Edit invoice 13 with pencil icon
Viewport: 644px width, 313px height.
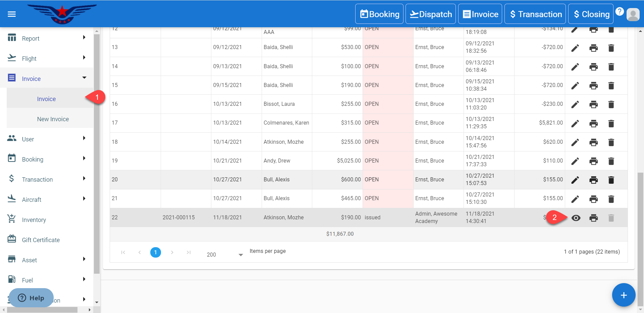pyautogui.click(x=575, y=48)
